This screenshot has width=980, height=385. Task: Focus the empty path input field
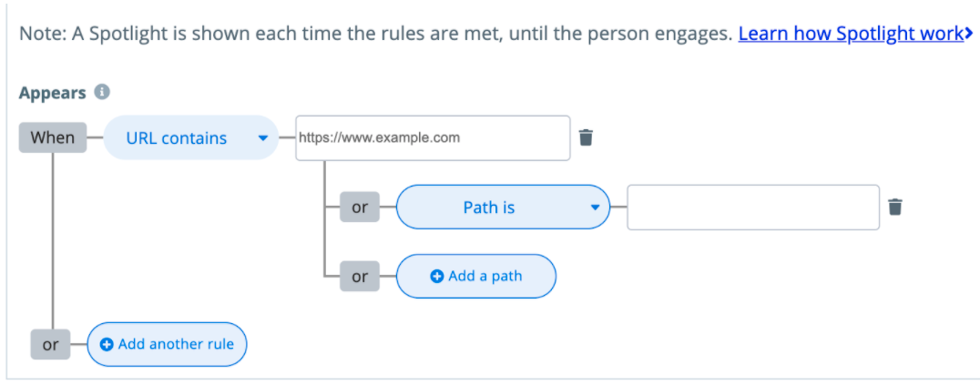click(x=753, y=207)
